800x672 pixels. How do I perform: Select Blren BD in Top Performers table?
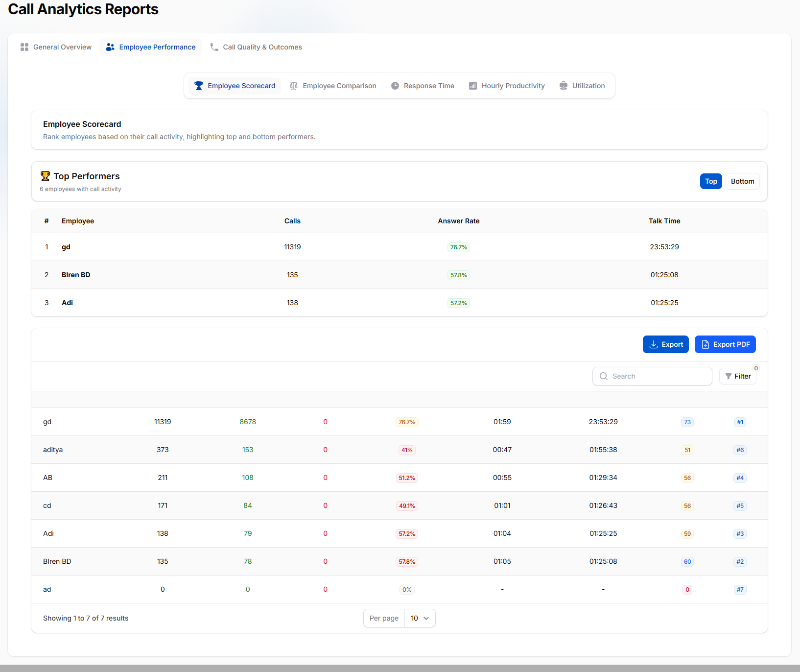(x=76, y=275)
